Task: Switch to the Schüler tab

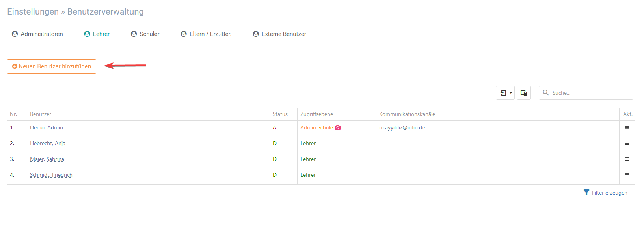Action: pos(145,34)
